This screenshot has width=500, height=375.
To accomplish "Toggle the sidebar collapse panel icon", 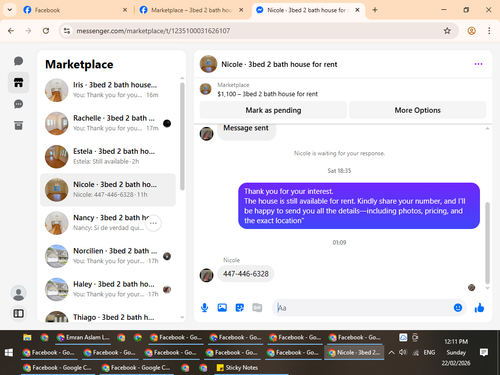I will pyautogui.click(x=18, y=313).
